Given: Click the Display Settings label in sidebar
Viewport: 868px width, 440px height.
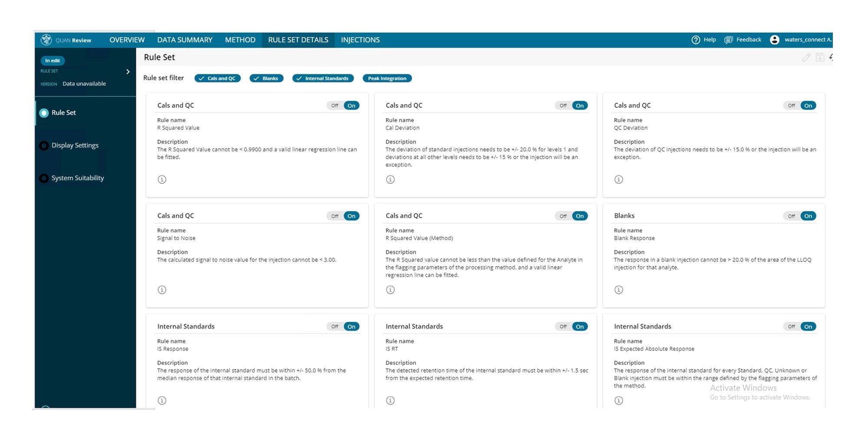Looking at the screenshot, I should (75, 146).
